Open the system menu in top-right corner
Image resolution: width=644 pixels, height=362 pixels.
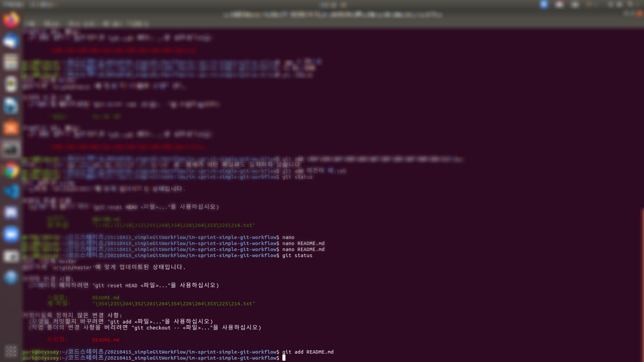(x=631, y=4)
